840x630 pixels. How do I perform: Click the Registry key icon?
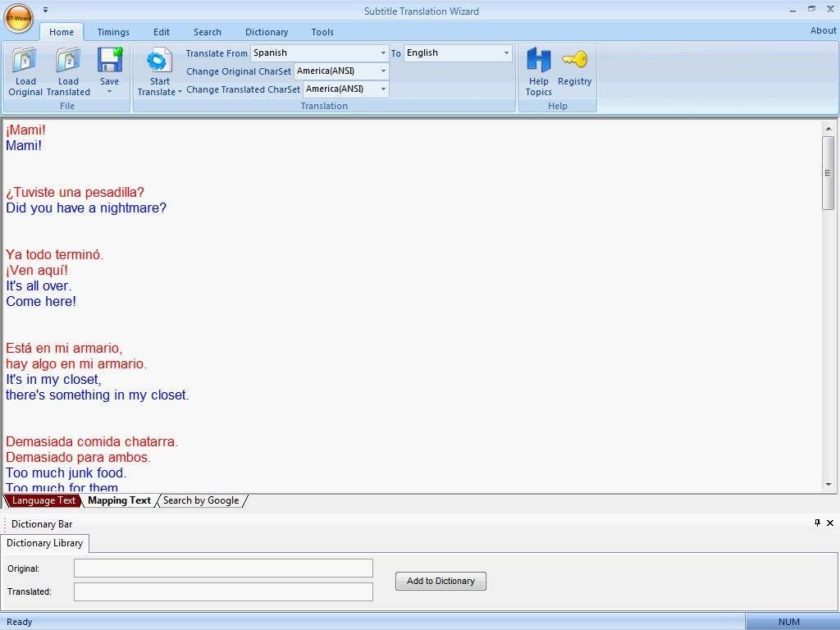(x=574, y=59)
